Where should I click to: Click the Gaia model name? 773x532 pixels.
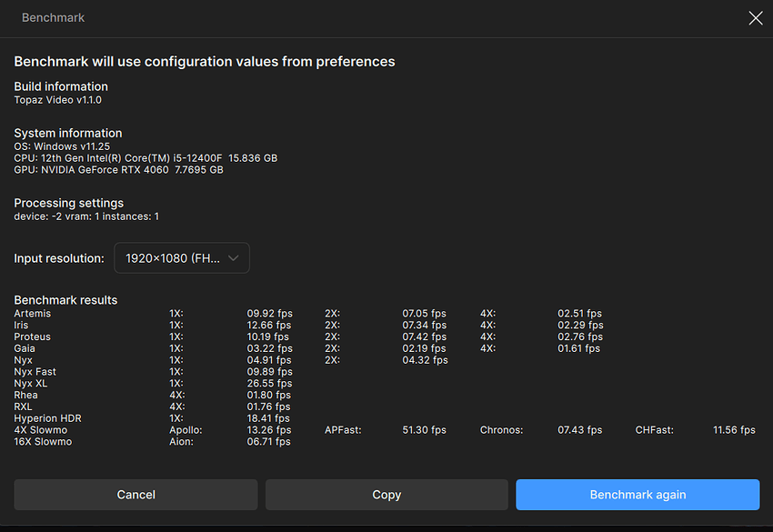point(25,349)
